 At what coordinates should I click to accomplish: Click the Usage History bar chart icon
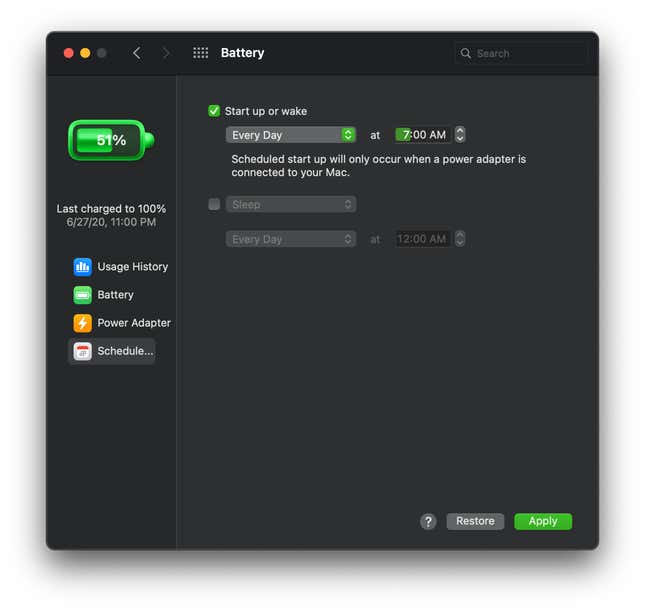(83, 267)
